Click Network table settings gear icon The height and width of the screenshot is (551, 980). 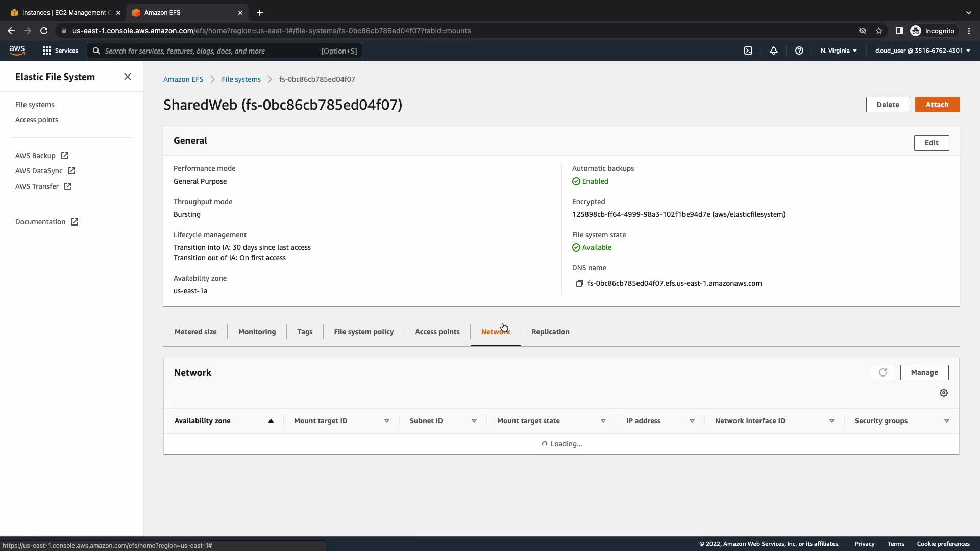tap(944, 393)
